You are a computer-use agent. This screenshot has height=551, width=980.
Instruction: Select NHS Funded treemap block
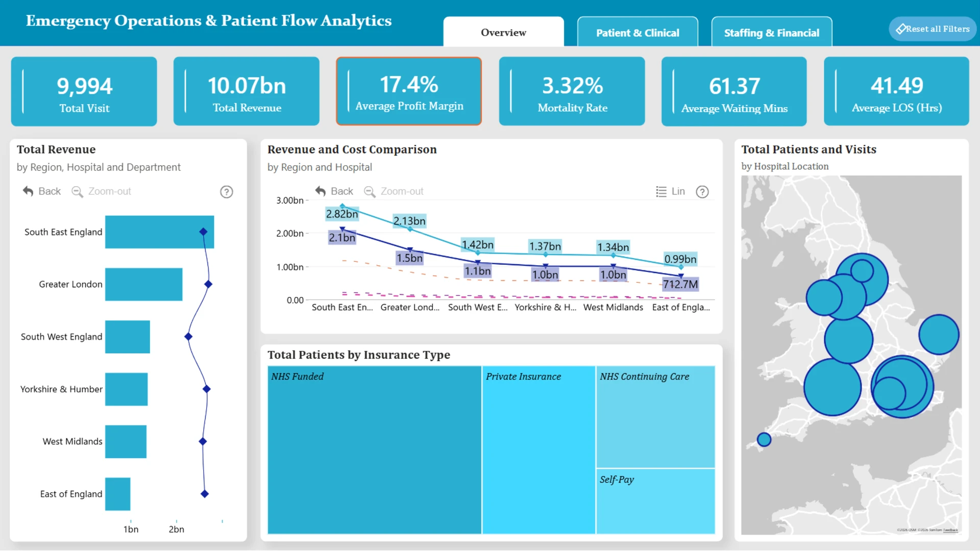coord(374,450)
